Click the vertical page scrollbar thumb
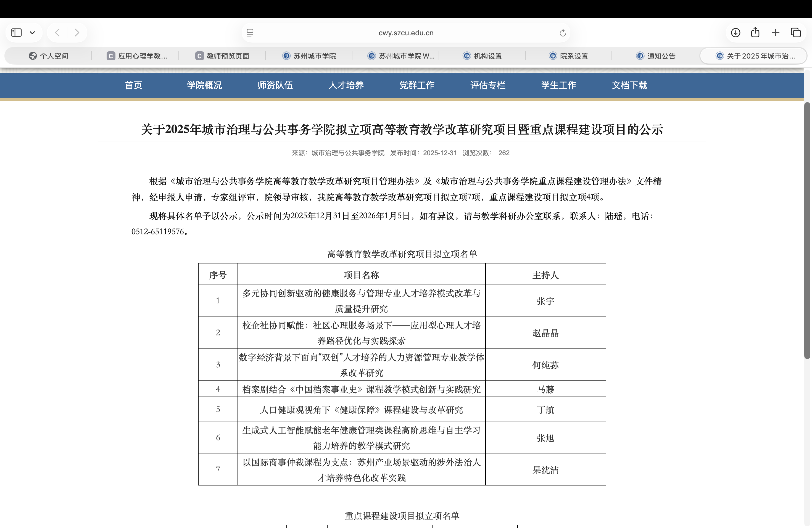Screen dimensions: 812x528 (807, 230)
